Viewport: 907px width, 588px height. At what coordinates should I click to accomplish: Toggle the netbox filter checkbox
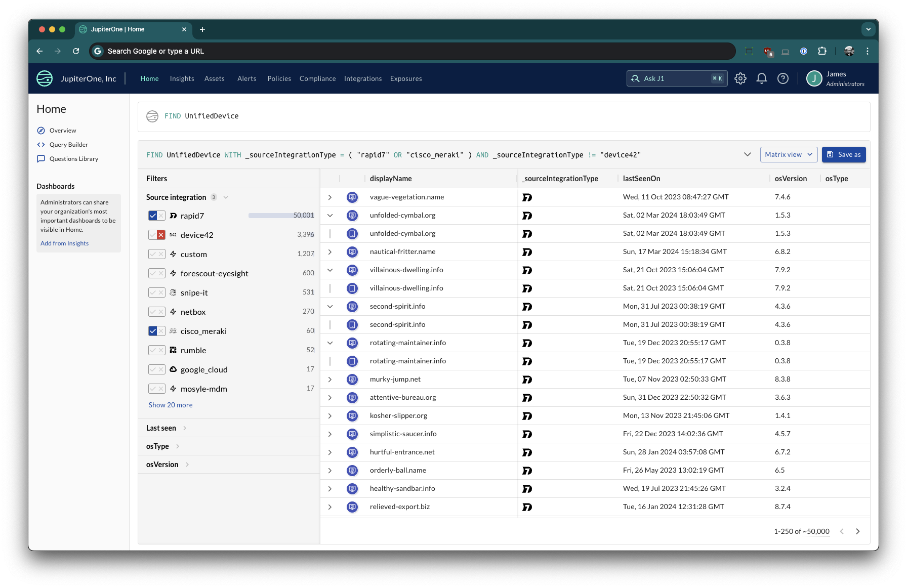click(157, 312)
